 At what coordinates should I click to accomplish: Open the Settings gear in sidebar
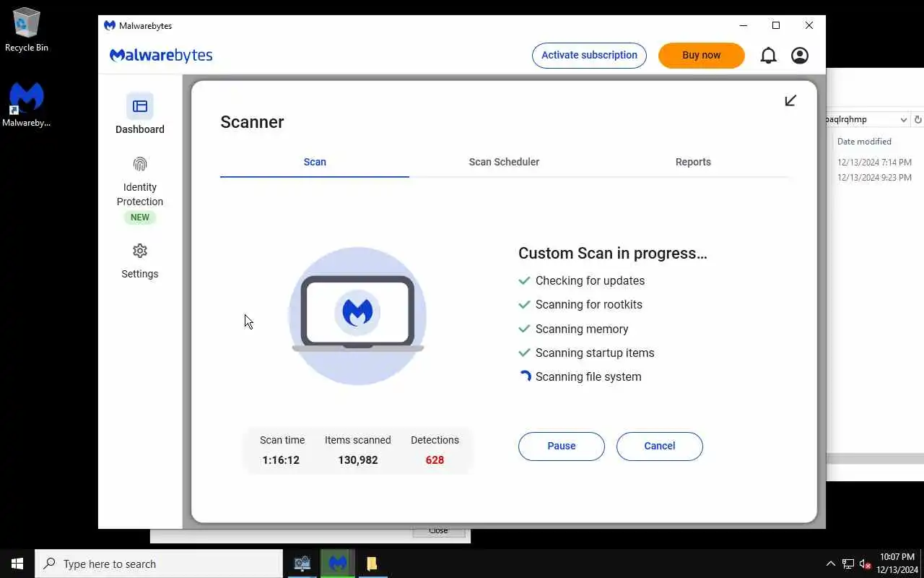[x=140, y=251]
